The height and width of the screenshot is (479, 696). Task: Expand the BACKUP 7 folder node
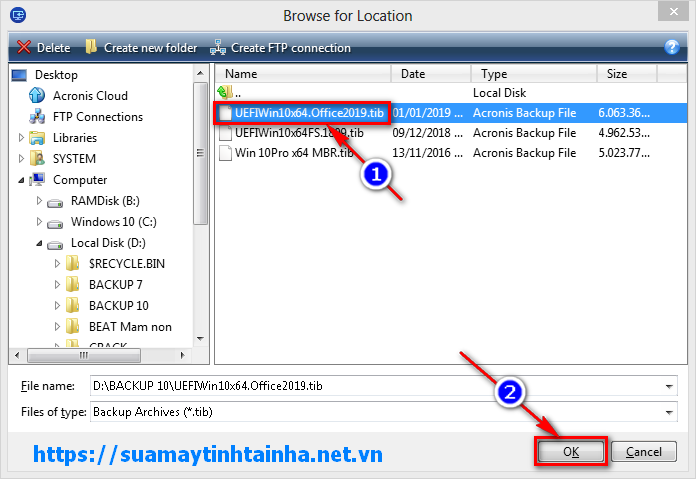click(x=57, y=284)
